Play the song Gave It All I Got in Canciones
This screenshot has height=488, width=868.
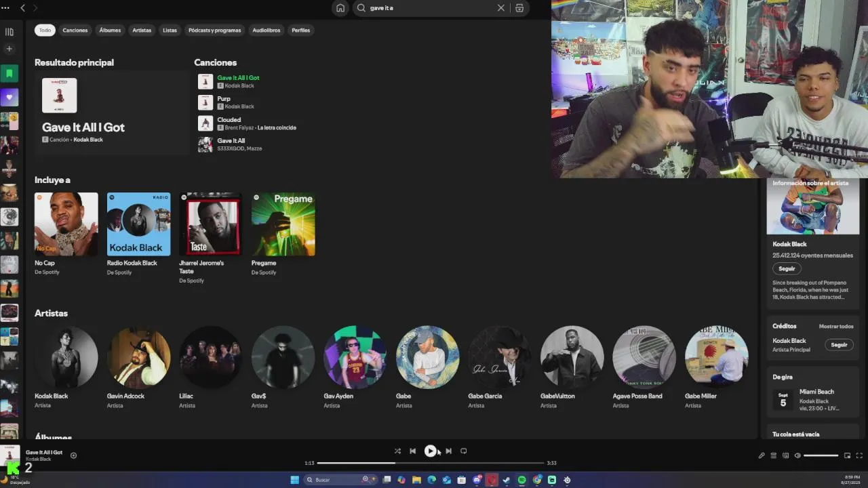[x=238, y=78]
